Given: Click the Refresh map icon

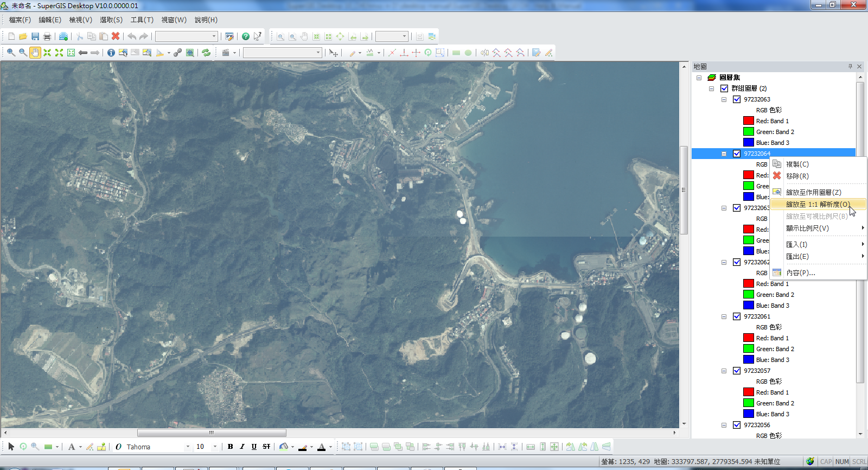Looking at the screenshot, I should click(206, 53).
